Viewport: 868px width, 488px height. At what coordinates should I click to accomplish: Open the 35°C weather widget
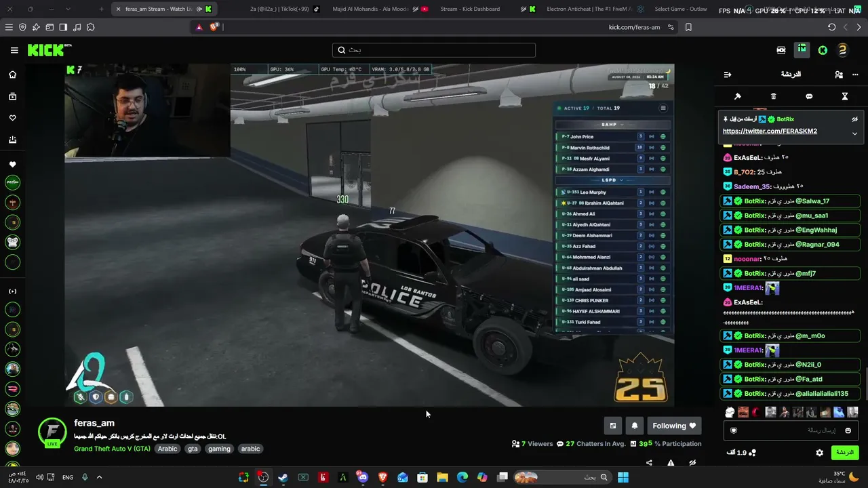pos(840,477)
